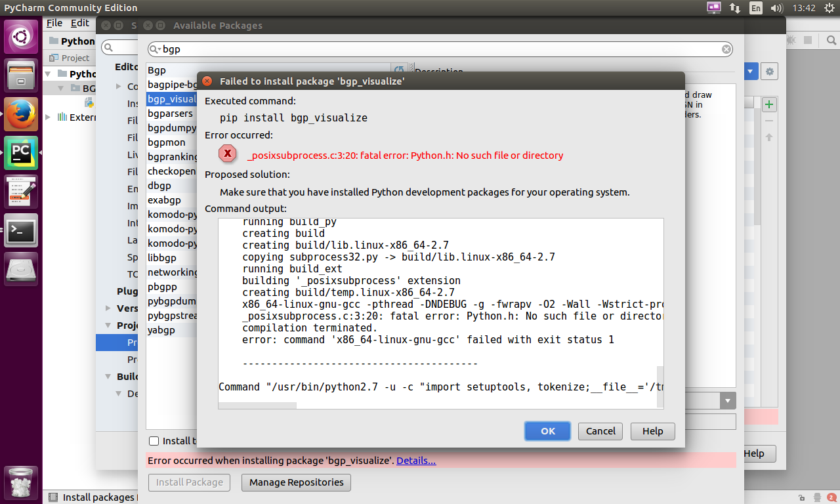Screen dimensions: 840x504
Task: Expand the External Libraries node
Action: click(x=49, y=117)
